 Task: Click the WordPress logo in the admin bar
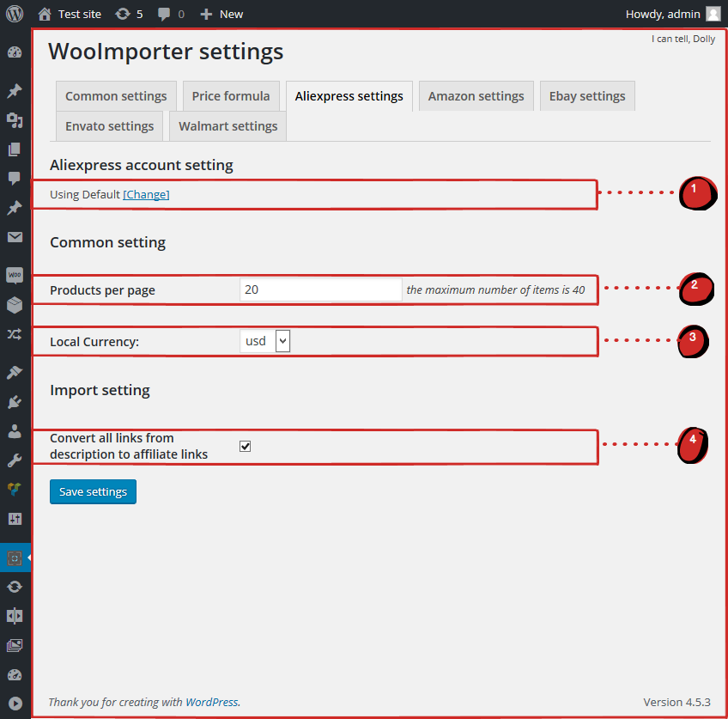point(15,14)
